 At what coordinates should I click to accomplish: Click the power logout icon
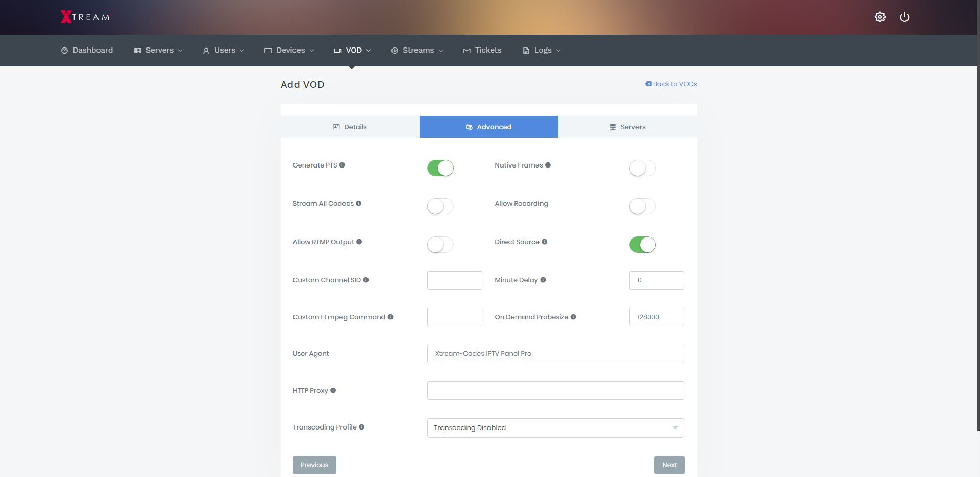[x=904, y=17]
